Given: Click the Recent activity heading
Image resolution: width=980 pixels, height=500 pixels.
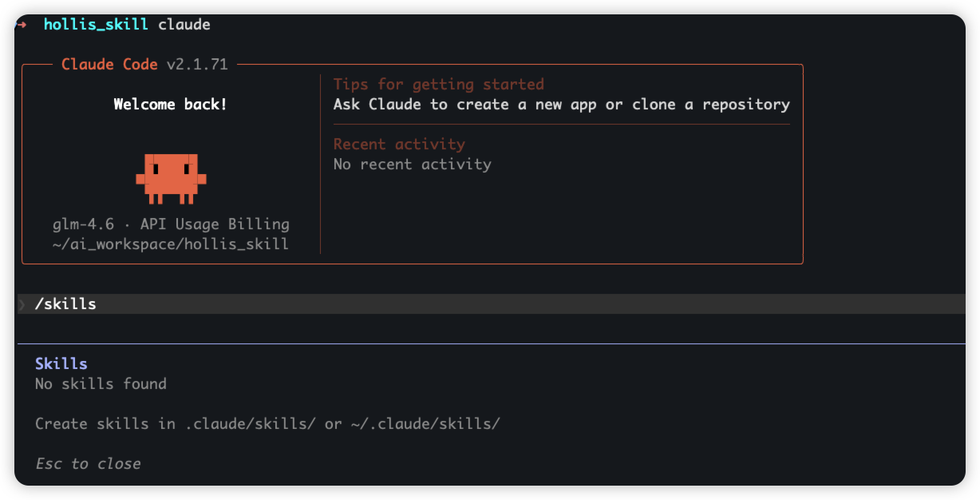Looking at the screenshot, I should coord(399,145).
